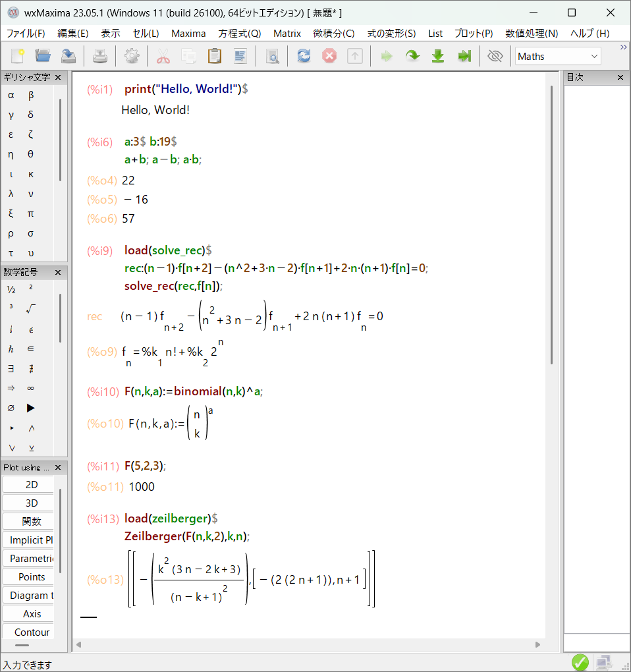Open a file using the folder icon
Screen dimensions: 631x672
point(43,56)
